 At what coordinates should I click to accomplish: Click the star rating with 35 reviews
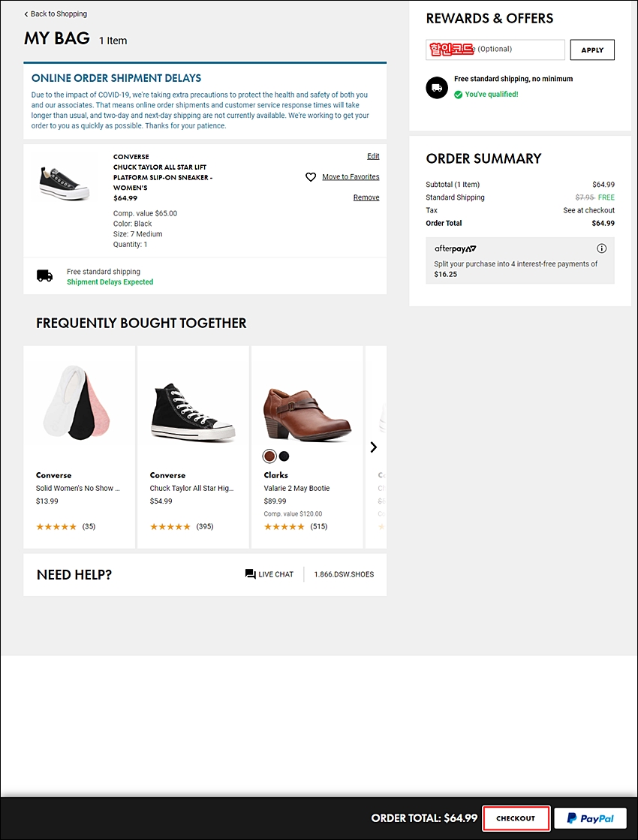56,527
